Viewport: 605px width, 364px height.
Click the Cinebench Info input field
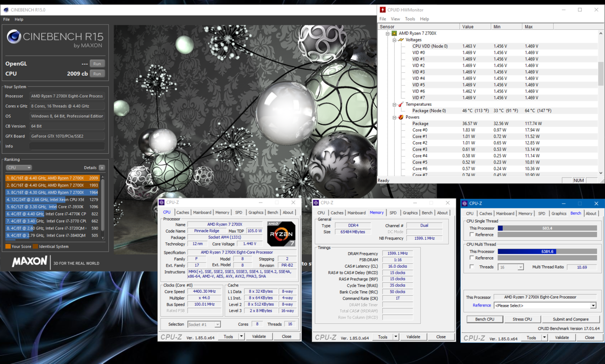click(x=67, y=146)
